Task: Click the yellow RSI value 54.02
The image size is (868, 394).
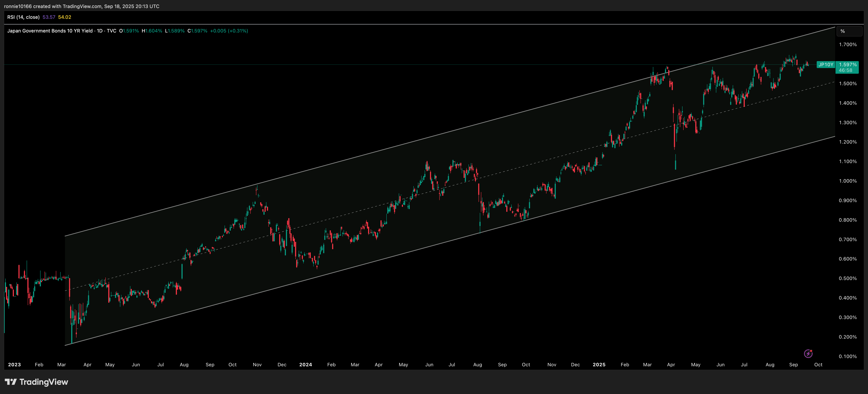Action: pos(64,17)
